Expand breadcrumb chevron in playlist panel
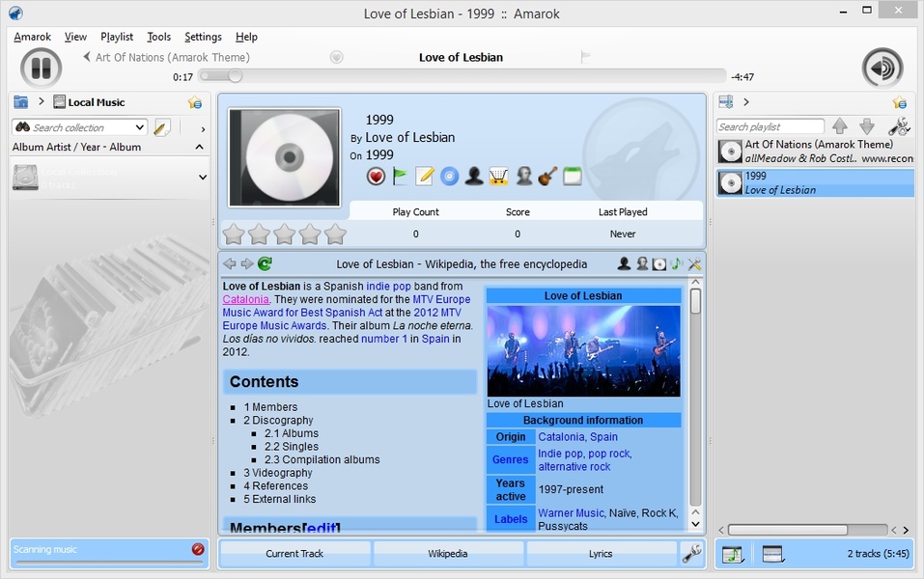This screenshot has height=579, width=924. (746, 102)
